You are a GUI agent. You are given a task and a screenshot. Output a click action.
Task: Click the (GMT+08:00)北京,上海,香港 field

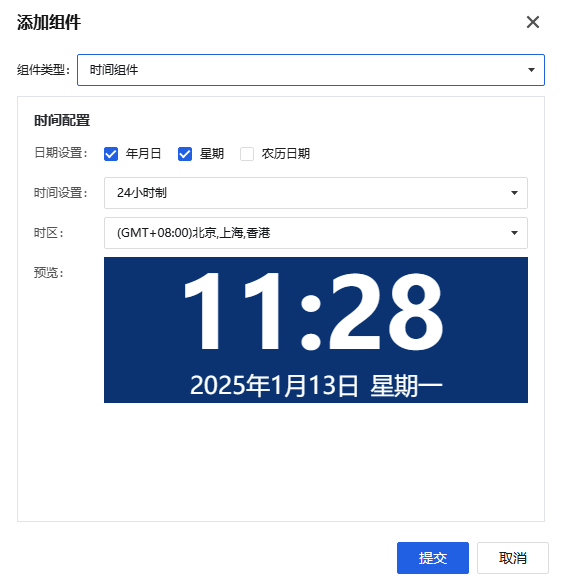tap(316, 233)
